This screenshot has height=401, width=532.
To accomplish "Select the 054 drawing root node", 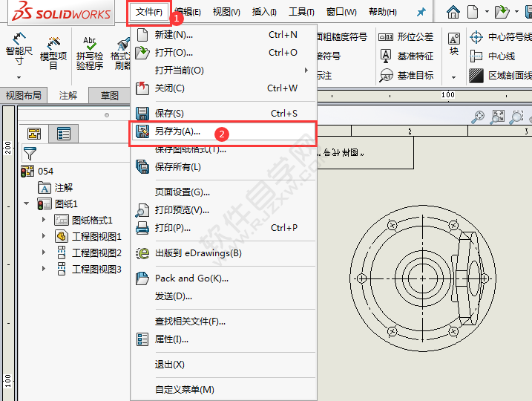I will [37, 171].
